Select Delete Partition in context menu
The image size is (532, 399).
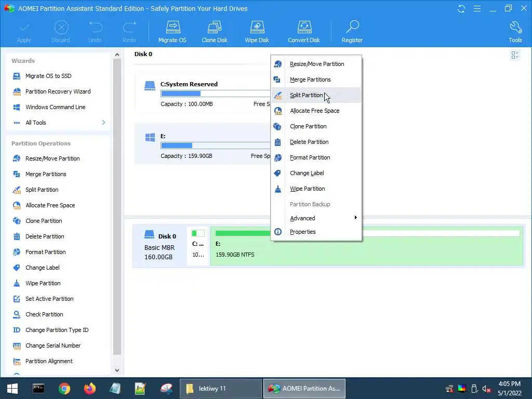pyautogui.click(x=316, y=142)
